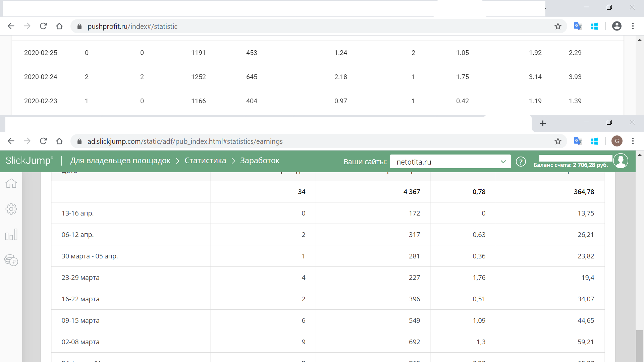
Task: Open payments coins icon in sidebar
Action: point(11,260)
